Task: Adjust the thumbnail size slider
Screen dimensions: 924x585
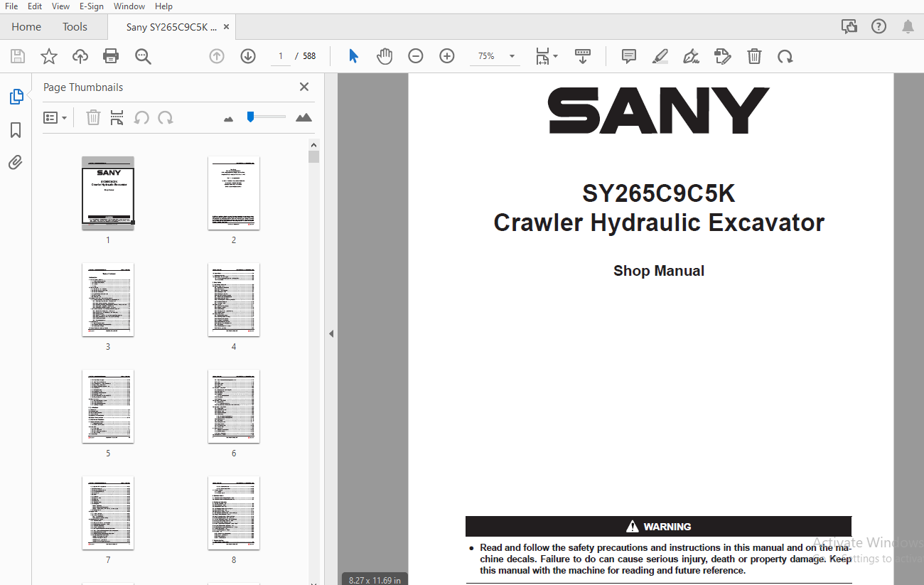Action: 250,117
